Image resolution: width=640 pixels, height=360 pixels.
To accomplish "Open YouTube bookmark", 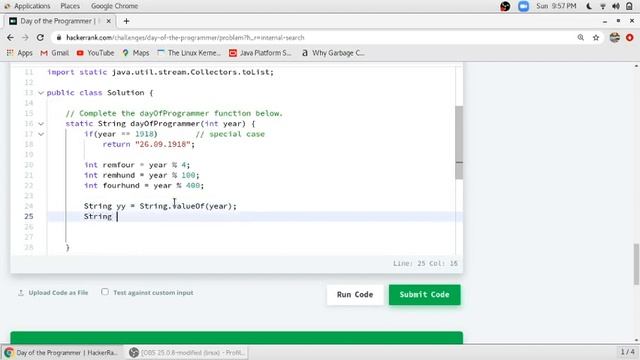I will click(x=95, y=53).
